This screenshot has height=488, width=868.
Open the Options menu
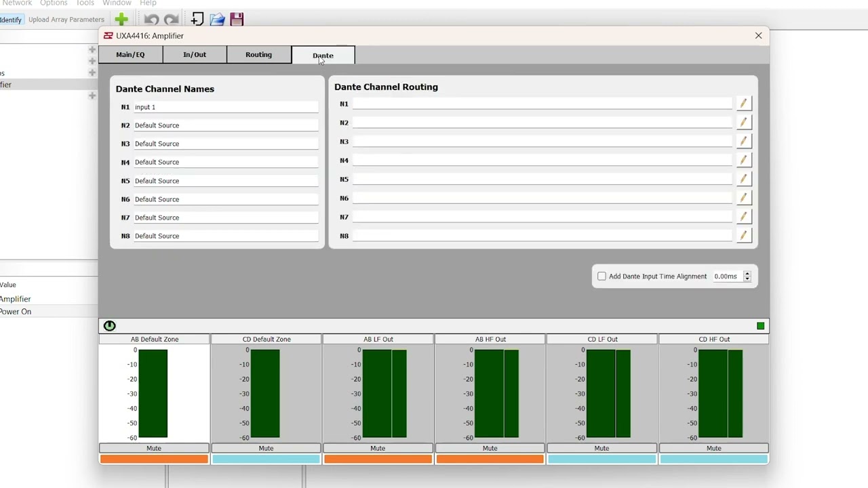(54, 3)
